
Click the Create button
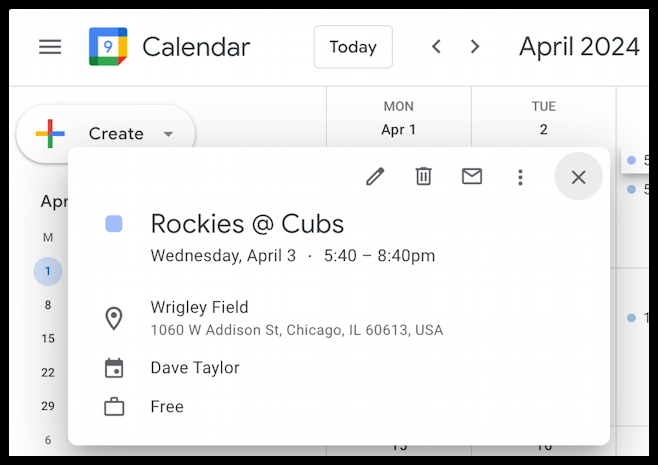pos(105,134)
